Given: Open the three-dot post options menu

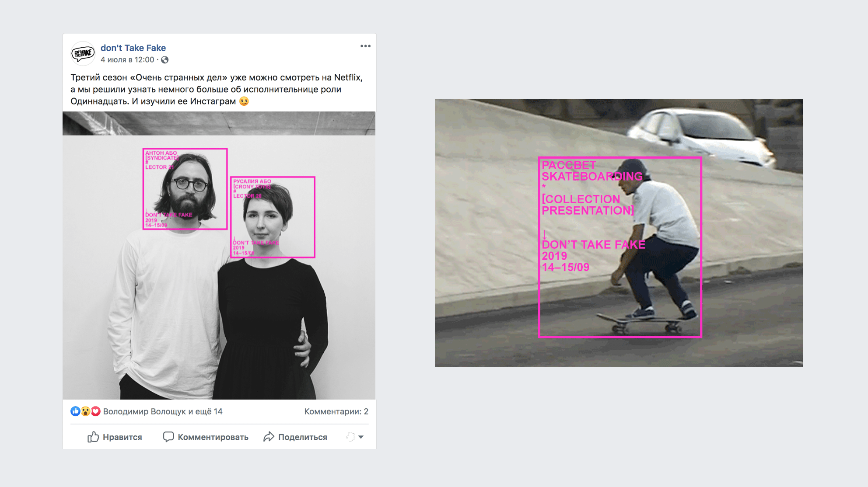Looking at the screenshot, I should pos(365,46).
